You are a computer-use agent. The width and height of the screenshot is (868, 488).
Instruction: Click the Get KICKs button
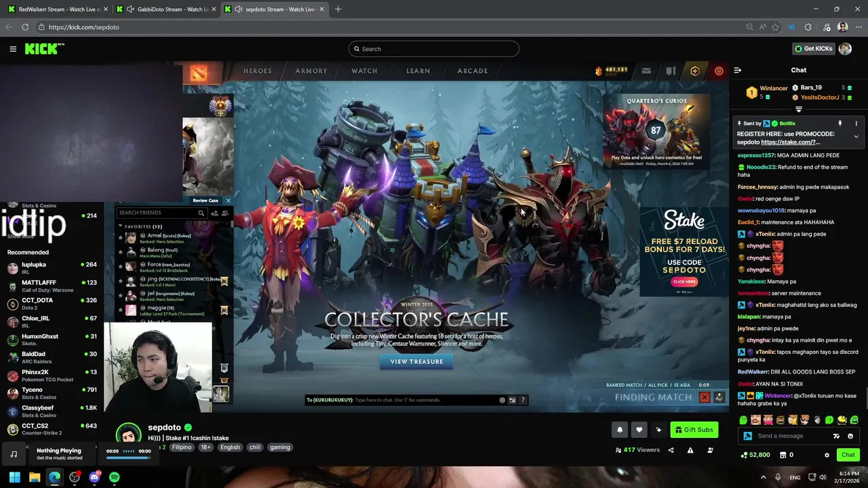pos(813,49)
